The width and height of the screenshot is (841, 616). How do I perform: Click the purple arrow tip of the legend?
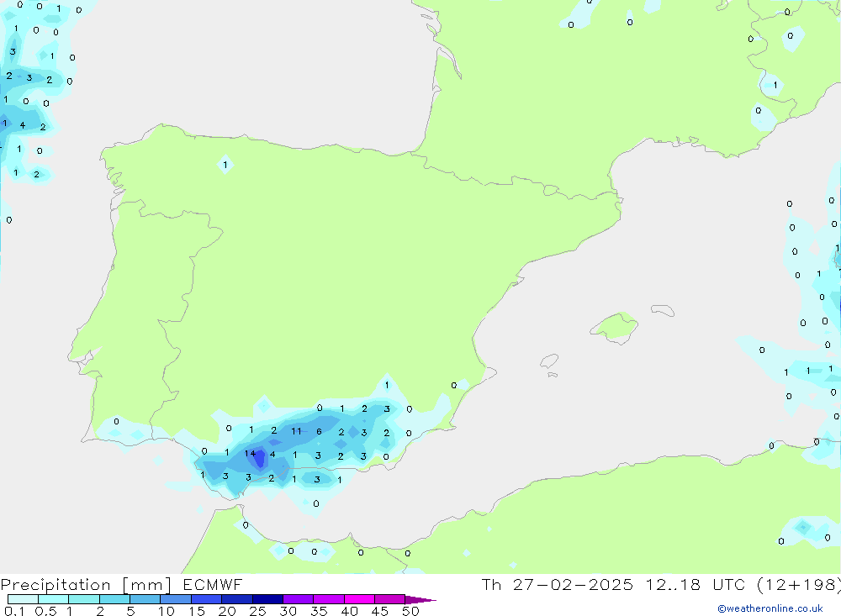[420, 600]
